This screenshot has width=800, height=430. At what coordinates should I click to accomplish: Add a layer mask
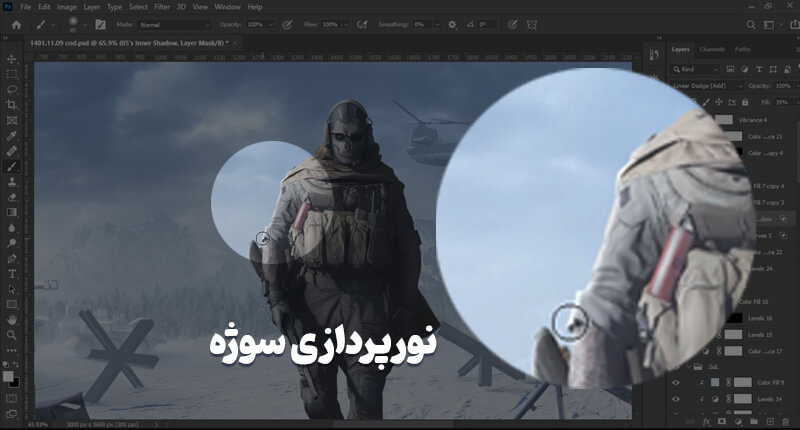click(x=721, y=422)
